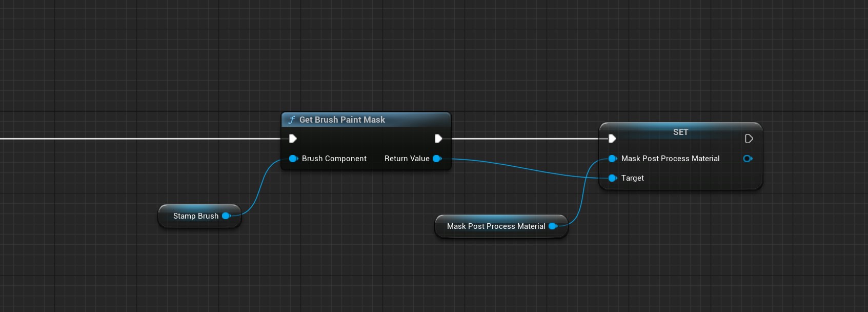Viewport: 868px width, 312px height.
Task: Click the Return Value pin label
Action: coord(407,159)
